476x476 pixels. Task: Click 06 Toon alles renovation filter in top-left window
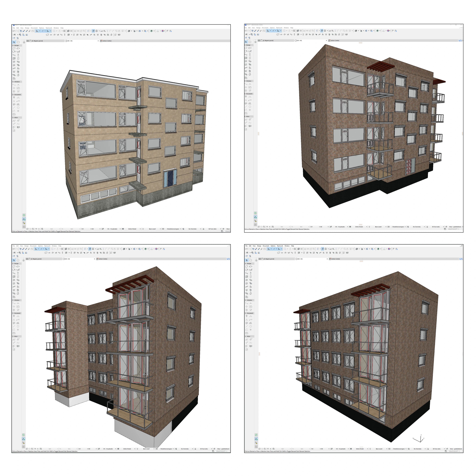point(212,229)
